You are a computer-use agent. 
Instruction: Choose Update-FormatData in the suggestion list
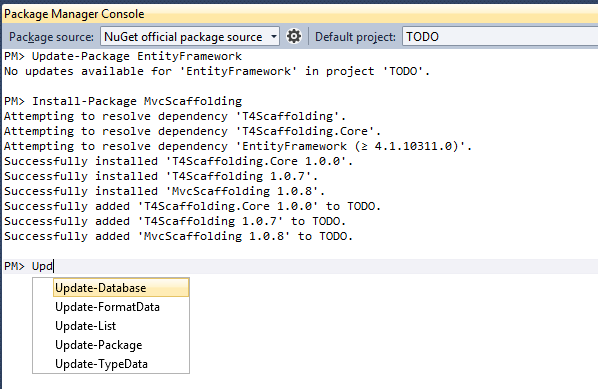[107, 307]
